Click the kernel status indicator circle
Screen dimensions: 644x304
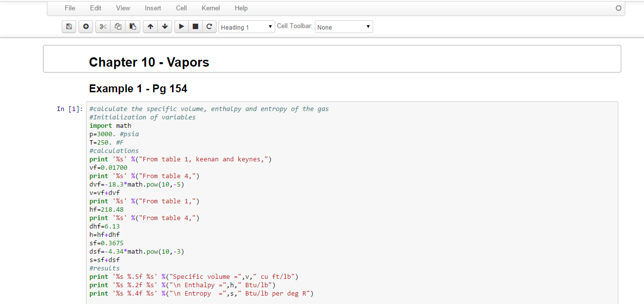point(618,8)
